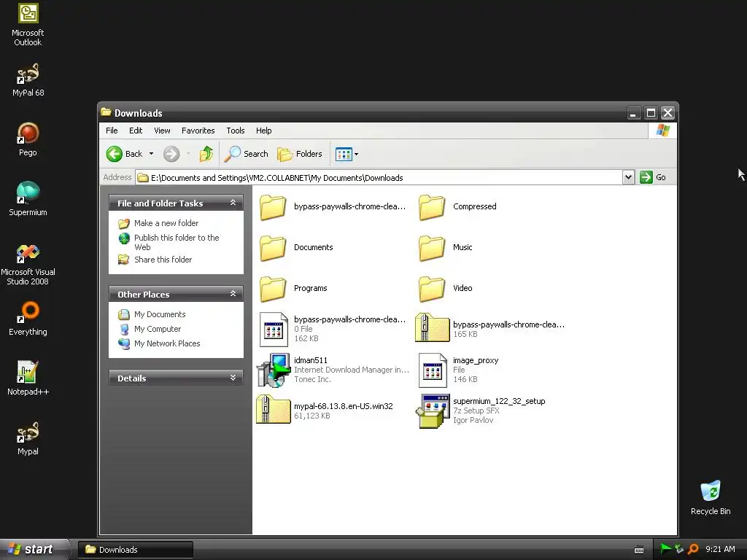Viewport: 747px width, 560px height.
Task: Select the Compressed folder
Action: [457, 206]
